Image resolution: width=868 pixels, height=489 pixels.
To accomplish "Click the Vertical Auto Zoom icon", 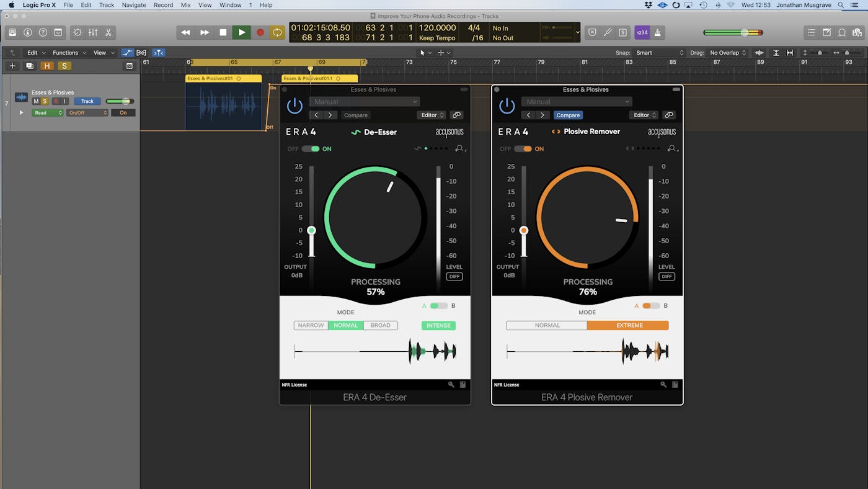I will point(776,53).
